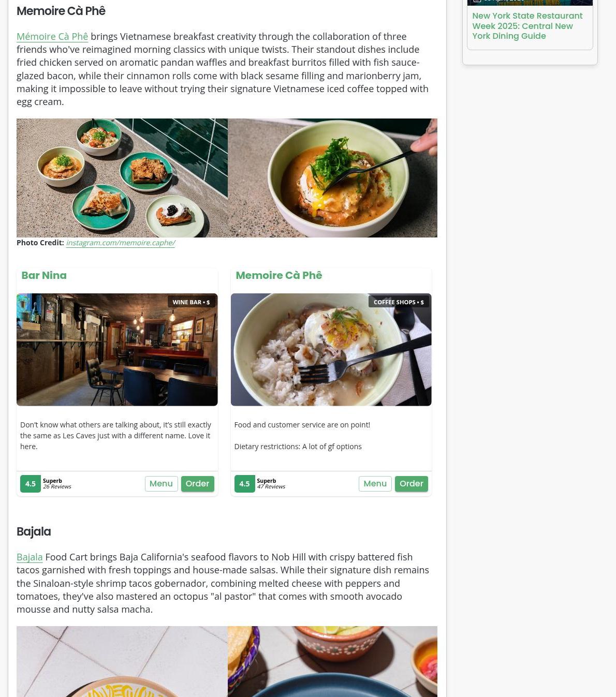Click the Menu button for Bar Nina
616x697 pixels.
161,484
